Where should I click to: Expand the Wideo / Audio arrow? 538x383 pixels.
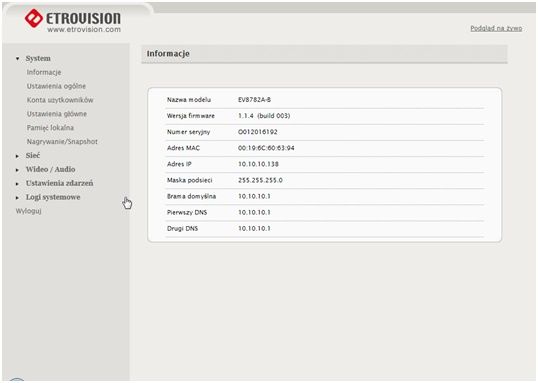(17, 170)
